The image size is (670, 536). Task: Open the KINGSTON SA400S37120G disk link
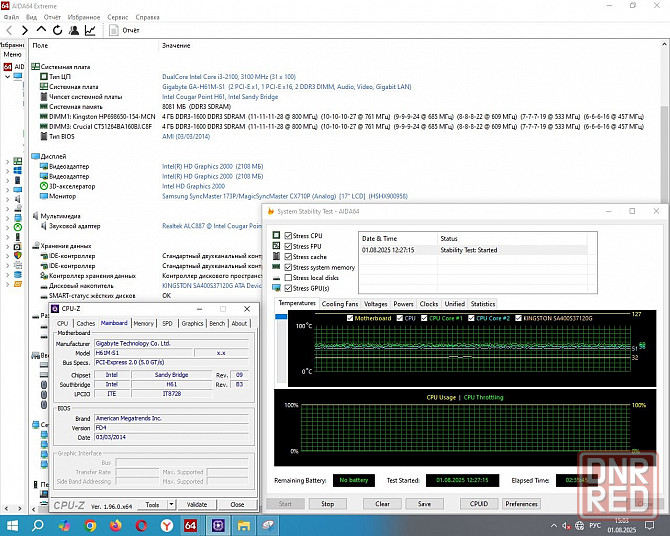212,286
